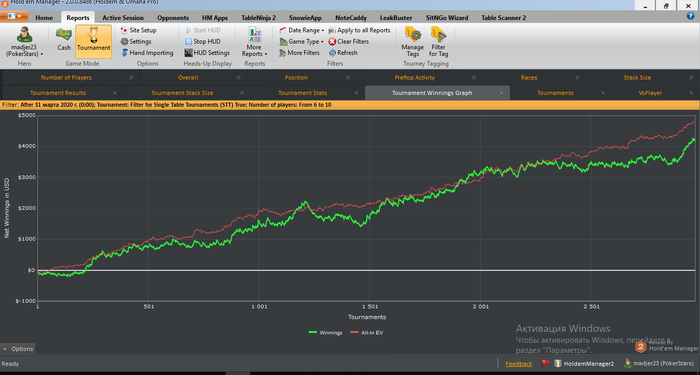The image size is (700, 375).
Task: Click the Feedback link
Action: coord(519,364)
